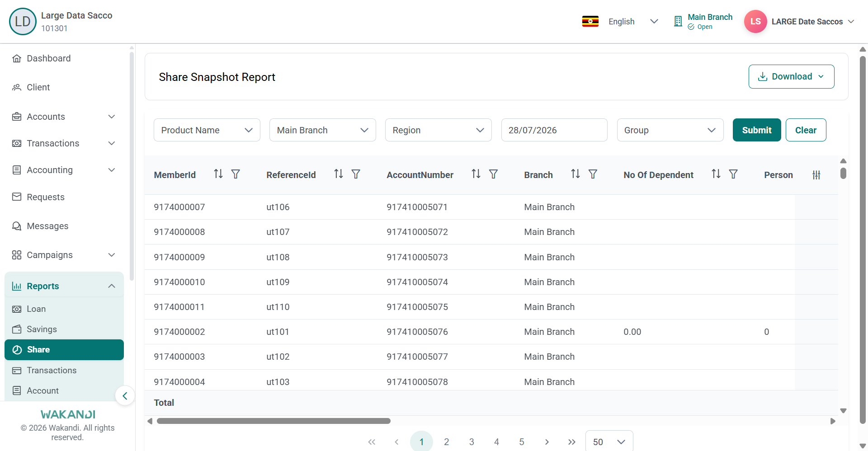Expand the Campaigns menu
868x451 pixels.
coord(64,255)
